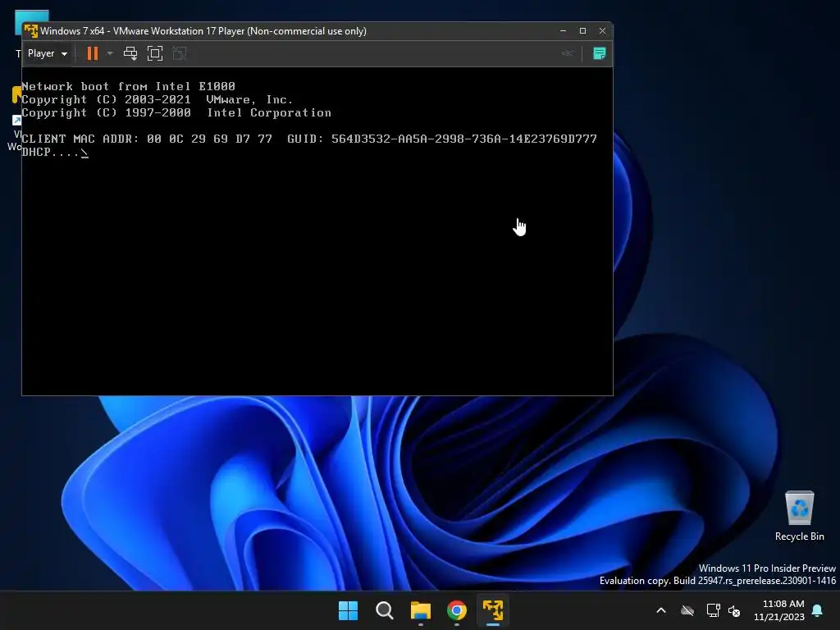Image resolution: width=840 pixels, height=630 pixels.
Task: Open File Explorer from the taskbar
Action: [x=421, y=610]
